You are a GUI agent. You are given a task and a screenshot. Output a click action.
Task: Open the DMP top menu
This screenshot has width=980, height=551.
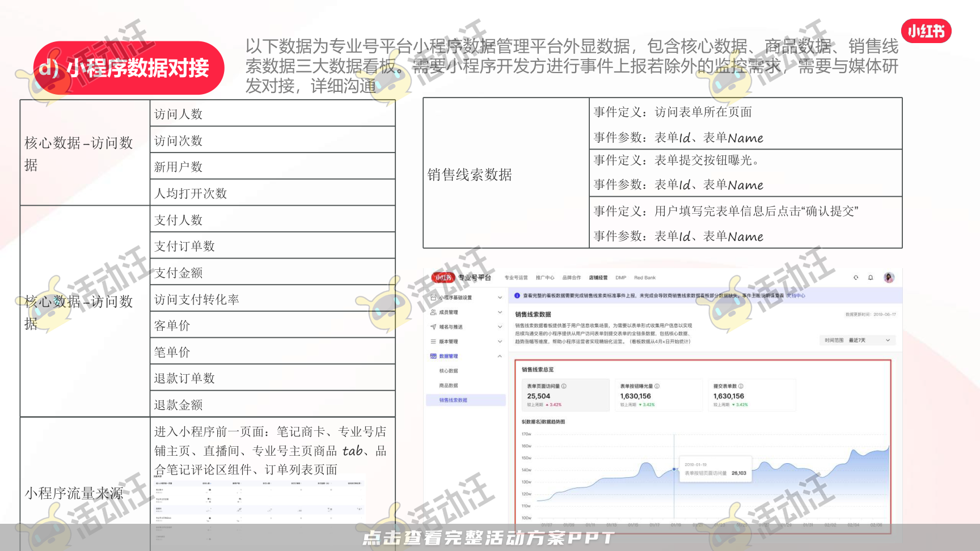[x=621, y=278]
